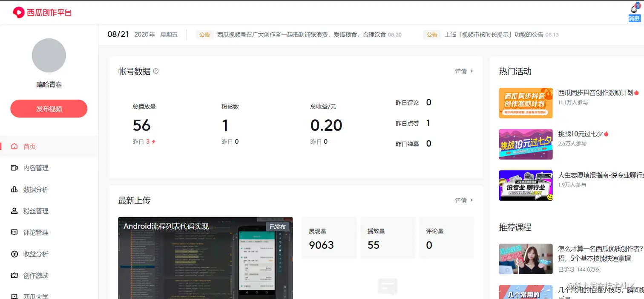Click the icon beside 西瓜大学
The image size is (644, 299).
click(x=14, y=296)
